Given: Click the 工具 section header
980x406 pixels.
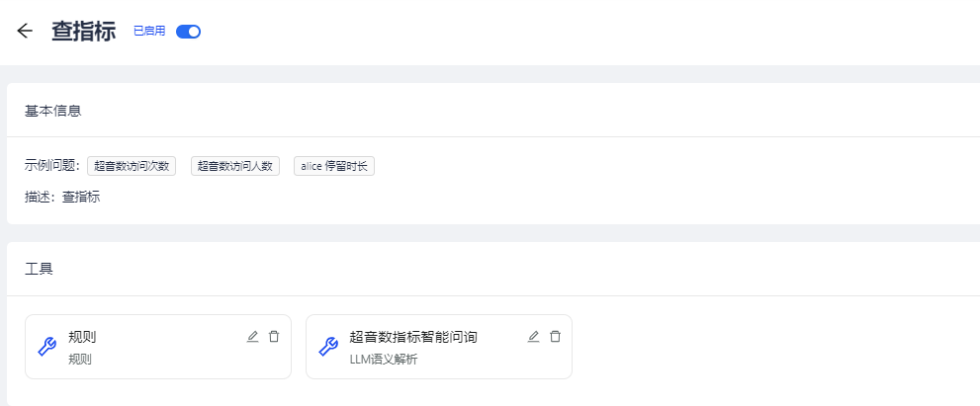Looking at the screenshot, I should click(x=39, y=269).
